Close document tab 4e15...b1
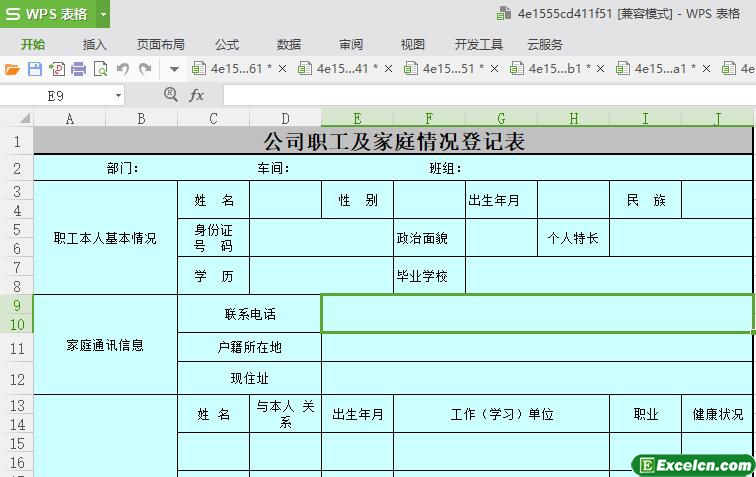The width and height of the screenshot is (756, 477). 600,69
